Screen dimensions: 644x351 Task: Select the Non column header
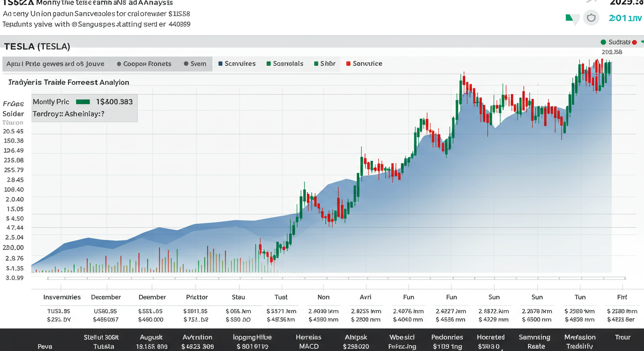[323, 297]
